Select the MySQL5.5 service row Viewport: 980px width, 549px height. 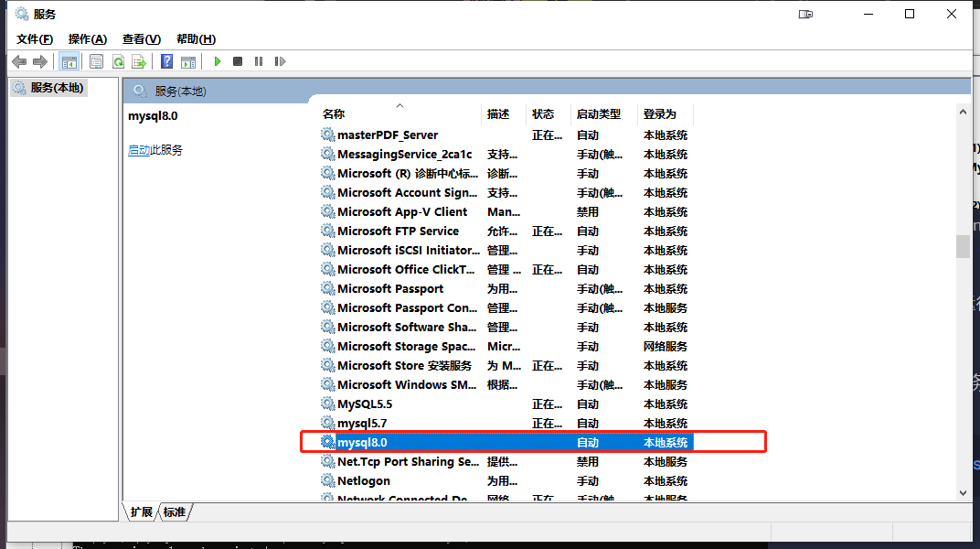(x=506, y=404)
